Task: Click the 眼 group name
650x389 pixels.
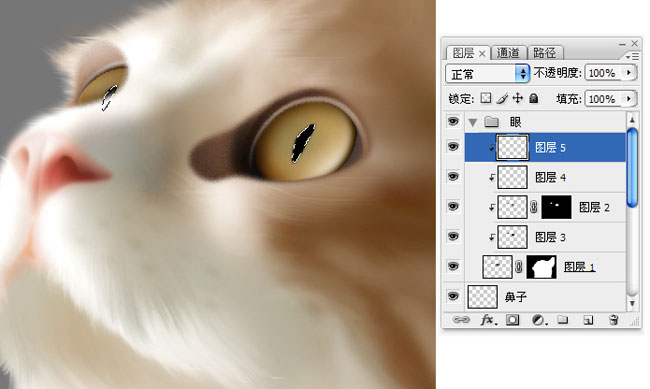Action: coord(515,122)
